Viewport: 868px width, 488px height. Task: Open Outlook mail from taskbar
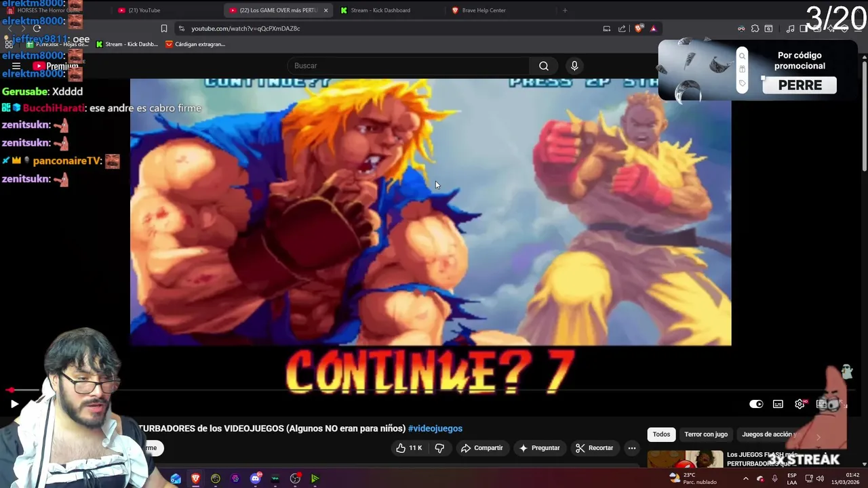tap(176, 479)
